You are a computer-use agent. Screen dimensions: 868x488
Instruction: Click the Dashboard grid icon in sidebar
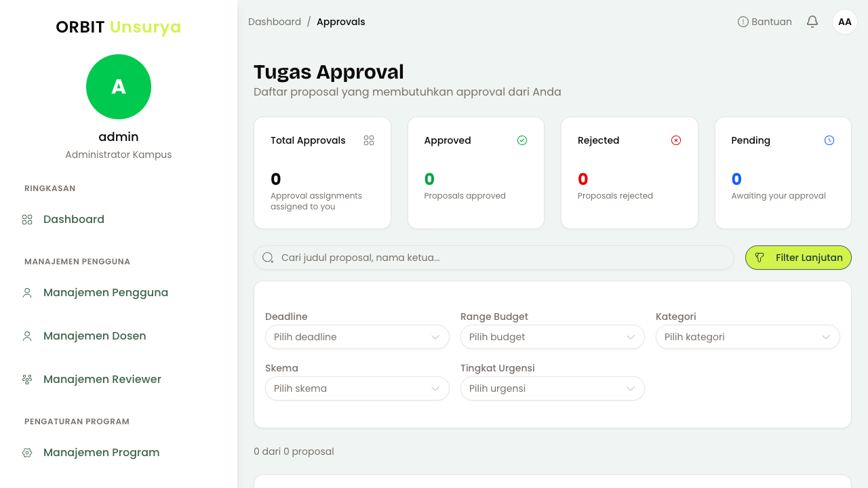tap(27, 220)
